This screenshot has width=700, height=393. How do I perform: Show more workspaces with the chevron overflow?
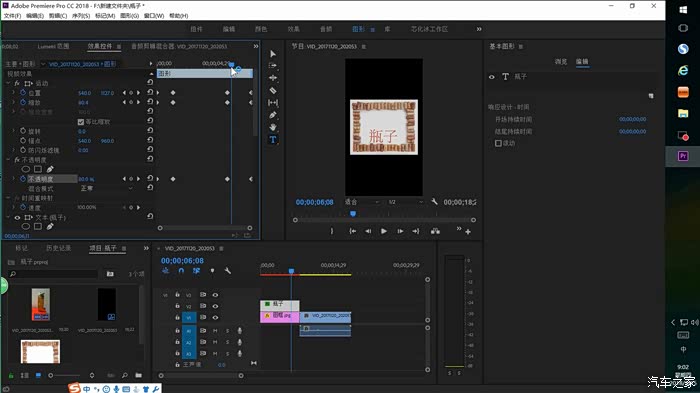coord(479,29)
